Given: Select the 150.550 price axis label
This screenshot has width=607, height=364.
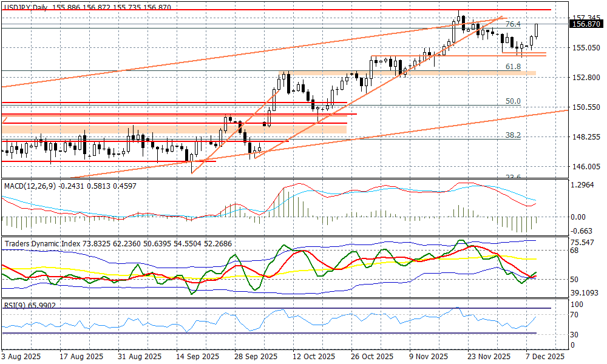Looking at the screenshot, I should pos(586,107).
